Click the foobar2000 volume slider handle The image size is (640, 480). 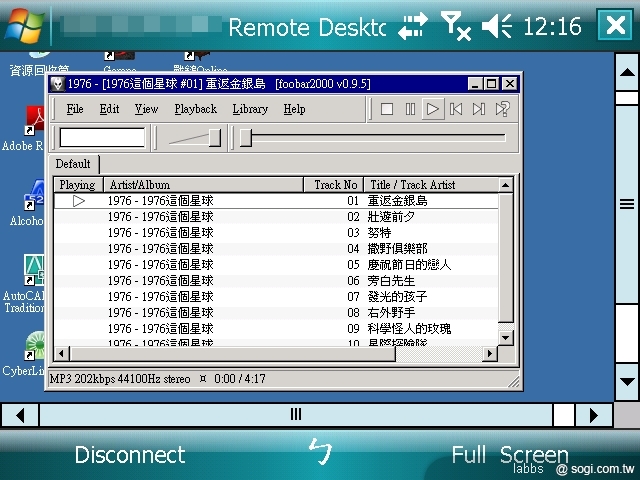[x=214, y=138]
